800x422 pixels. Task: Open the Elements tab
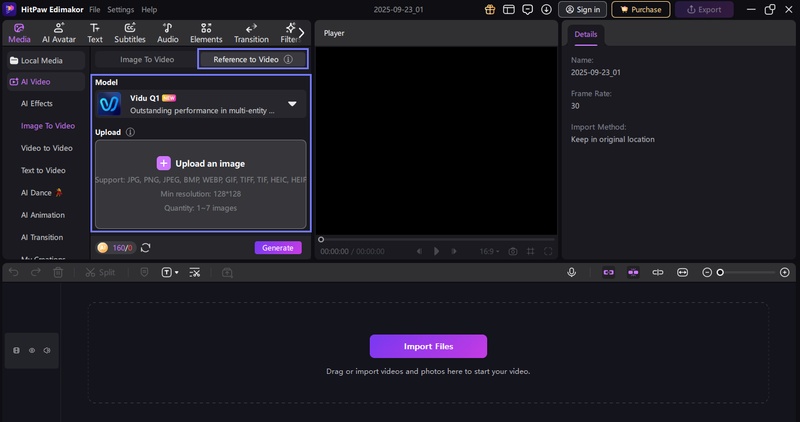206,33
